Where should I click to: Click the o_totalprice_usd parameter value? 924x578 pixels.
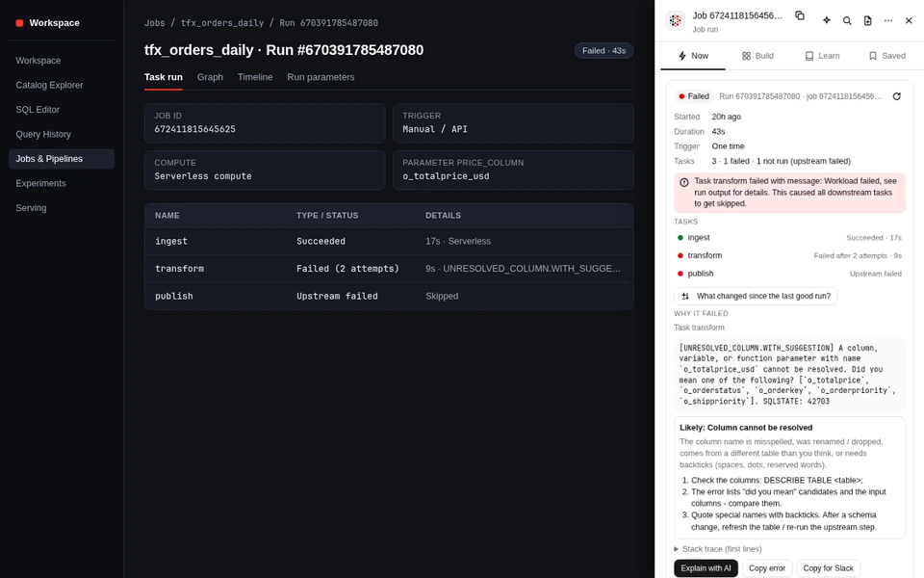[x=446, y=176]
